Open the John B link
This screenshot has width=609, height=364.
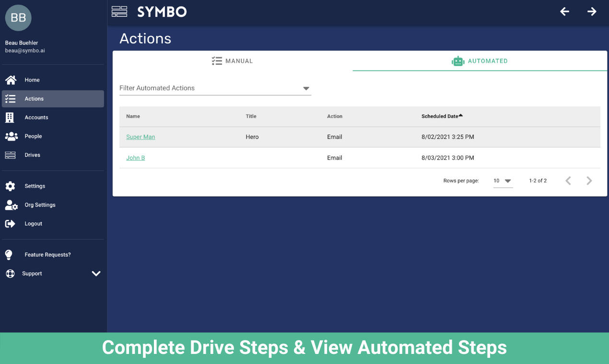click(135, 158)
